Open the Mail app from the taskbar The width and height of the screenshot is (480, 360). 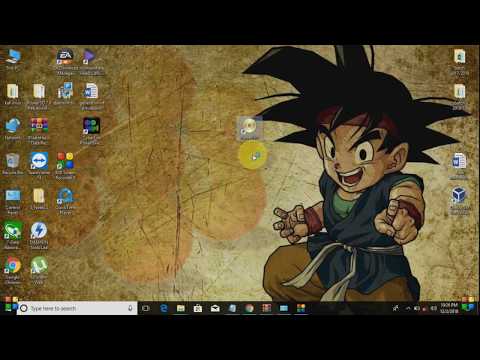[x=215, y=308]
